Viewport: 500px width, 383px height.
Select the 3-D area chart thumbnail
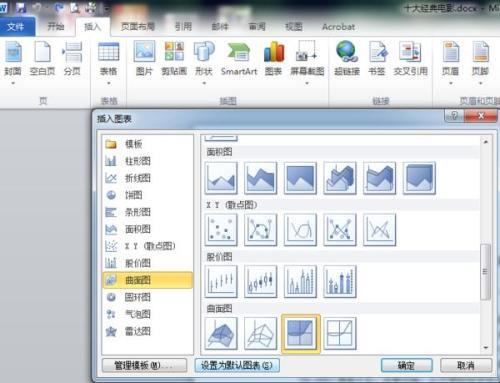pyautogui.click(x=340, y=178)
